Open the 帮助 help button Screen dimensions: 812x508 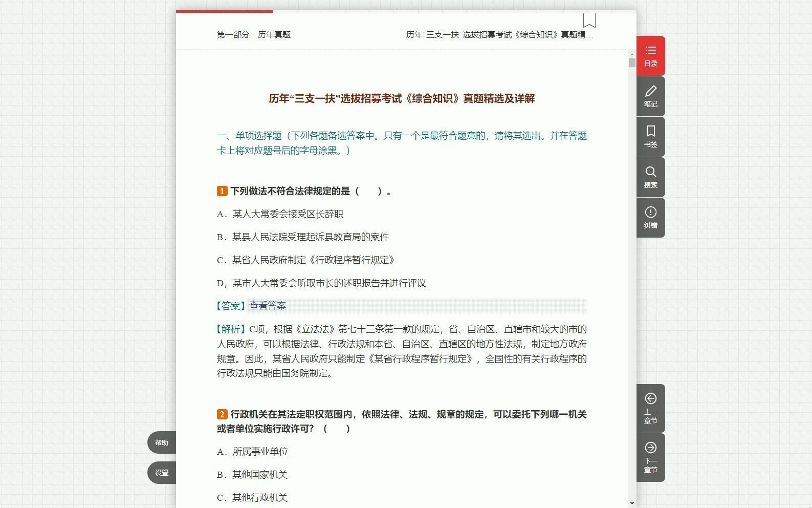click(162, 442)
